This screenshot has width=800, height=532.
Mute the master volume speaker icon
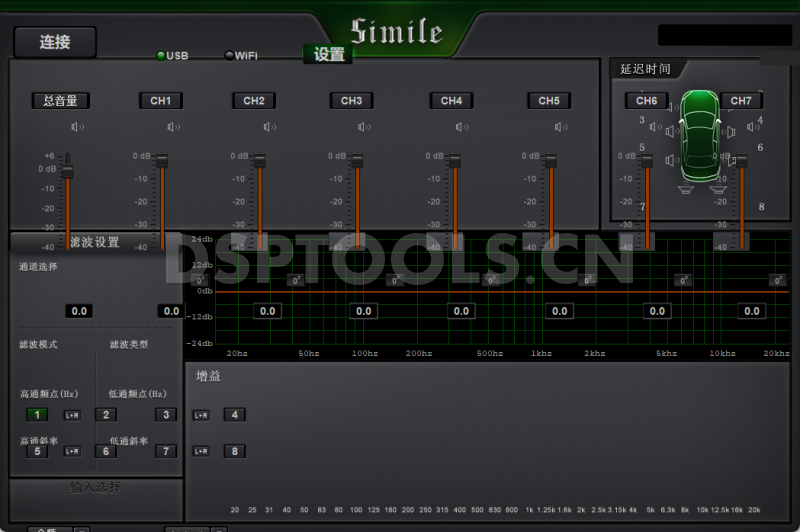[76, 127]
